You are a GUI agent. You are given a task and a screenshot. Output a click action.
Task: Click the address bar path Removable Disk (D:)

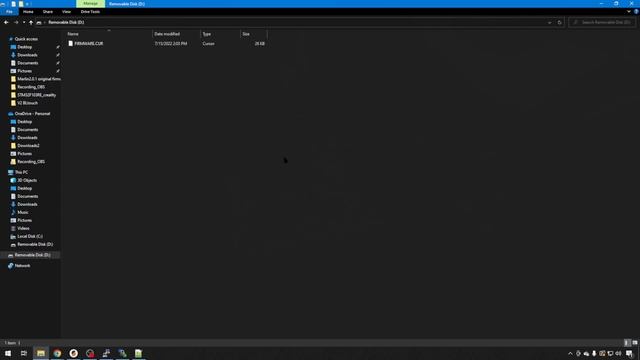(x=66, y=22)
